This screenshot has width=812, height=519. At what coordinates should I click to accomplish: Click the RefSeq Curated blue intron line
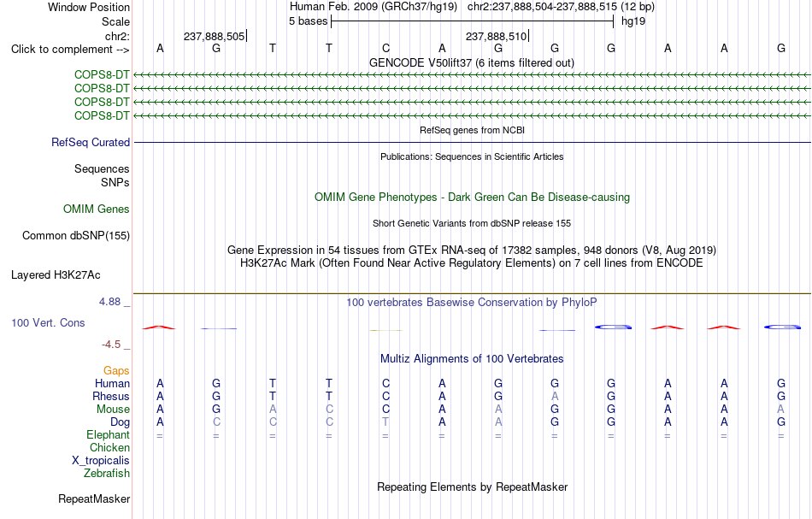473,143
